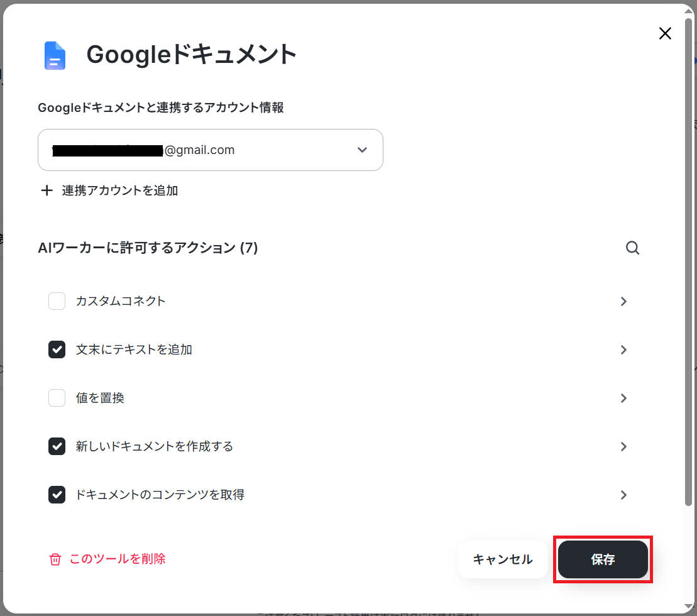697x616 pixels.
Task: Click the 保存 button
Action: point(603,559)
